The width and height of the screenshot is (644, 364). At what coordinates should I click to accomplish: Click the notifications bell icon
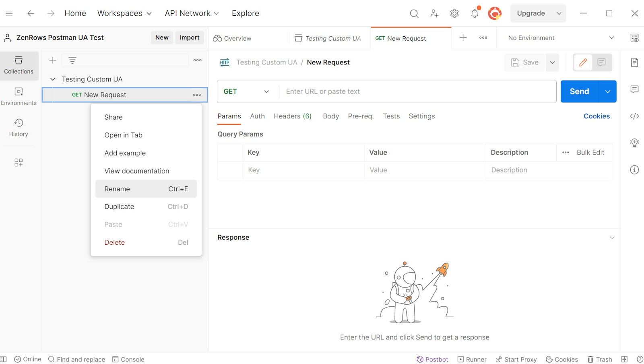pos(475,13)
